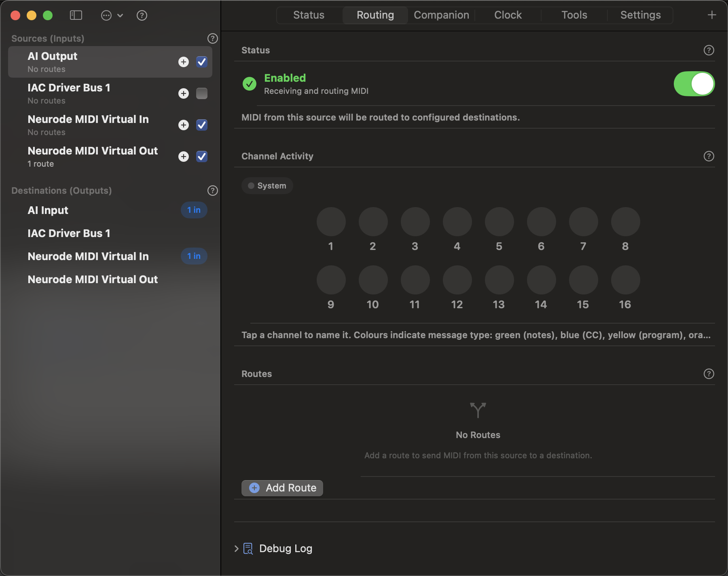Click the Channel Activity help icon
This screenshot has width=728, height=576.
click(x=709, y=156)
